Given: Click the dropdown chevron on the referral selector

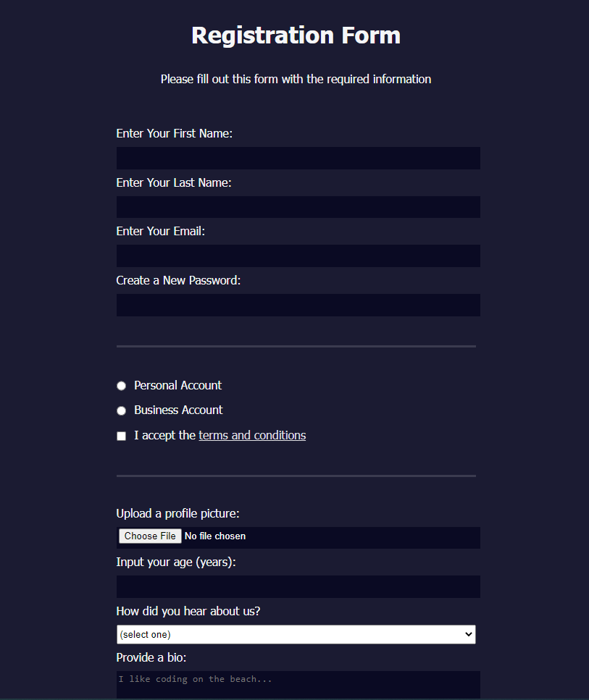Looking at the screenshot, I should [468, 633].
